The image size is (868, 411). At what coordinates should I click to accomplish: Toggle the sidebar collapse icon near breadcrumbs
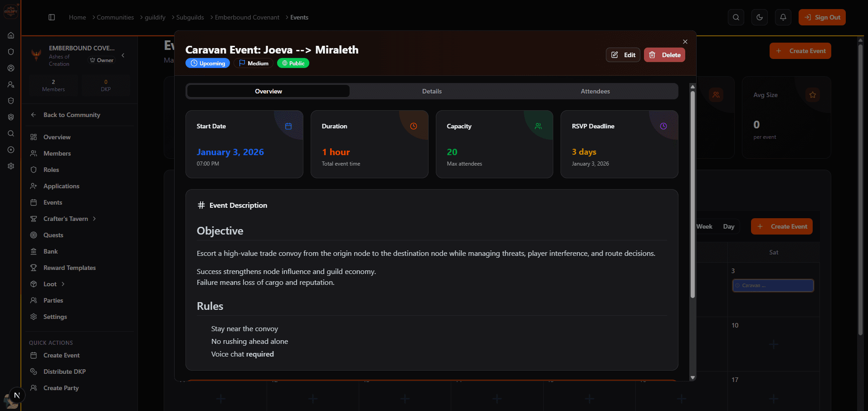[51, 17]
